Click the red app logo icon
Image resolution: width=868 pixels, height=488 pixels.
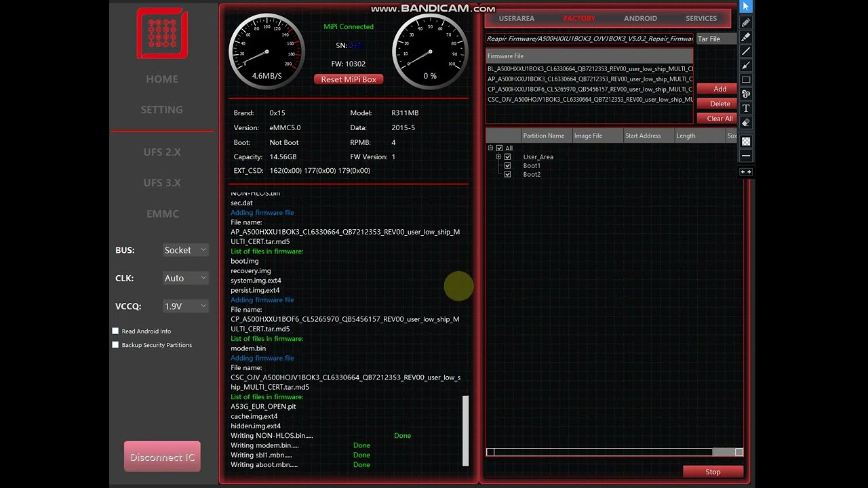(162, 33)
